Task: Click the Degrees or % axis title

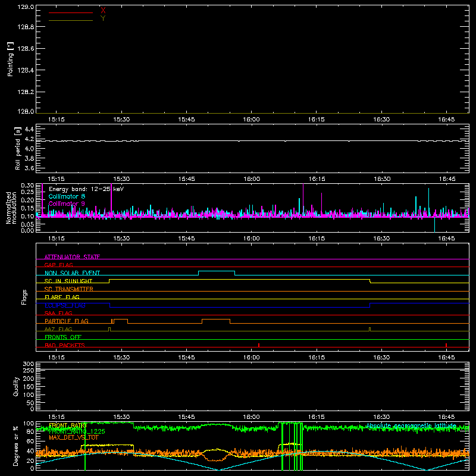Action: tap(16, 446)
